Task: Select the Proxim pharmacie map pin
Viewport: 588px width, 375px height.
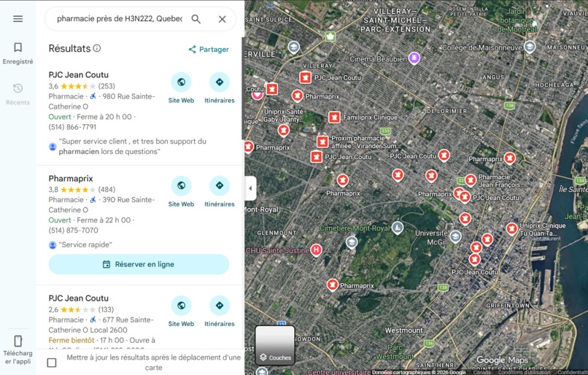Action: tap(322, 142)
